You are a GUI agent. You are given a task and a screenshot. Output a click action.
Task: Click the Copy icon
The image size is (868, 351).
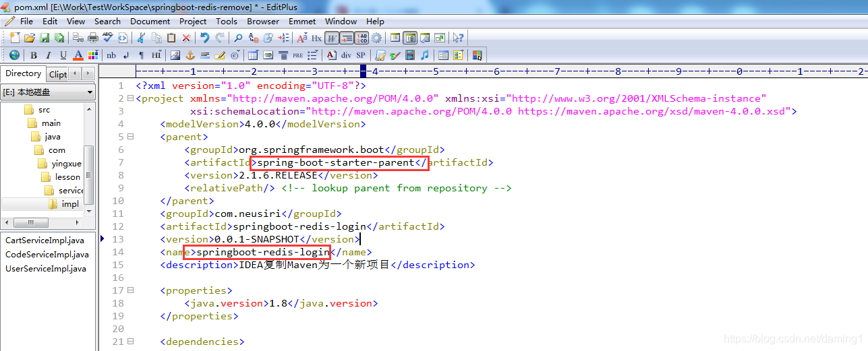coord(156,38)
